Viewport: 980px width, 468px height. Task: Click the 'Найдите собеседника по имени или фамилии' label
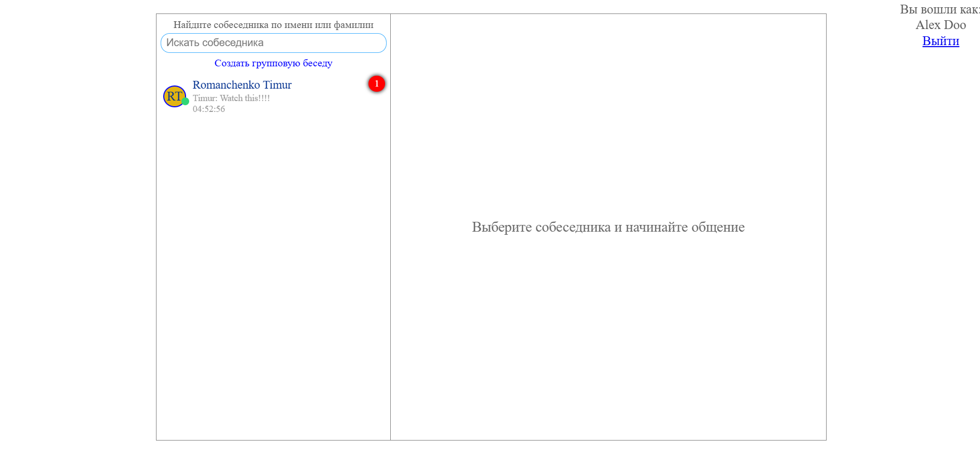click(x=273, y=25)
